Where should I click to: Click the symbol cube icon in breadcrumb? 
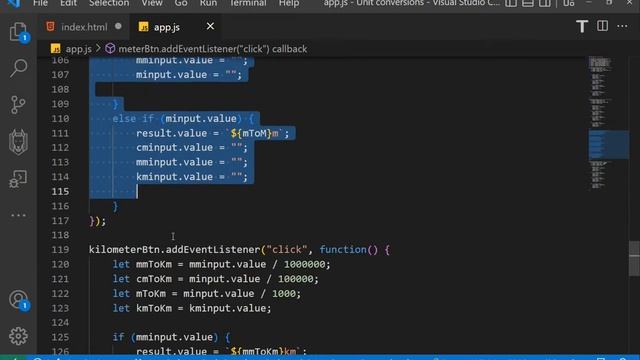point(110,49)
